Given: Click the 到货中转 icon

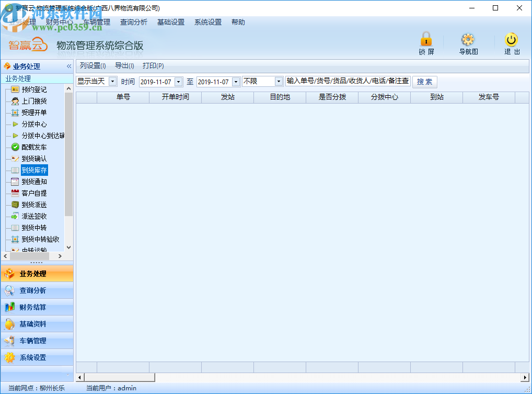Looking at the screenshot, I should pyautogui.click(x=15, y=228).
